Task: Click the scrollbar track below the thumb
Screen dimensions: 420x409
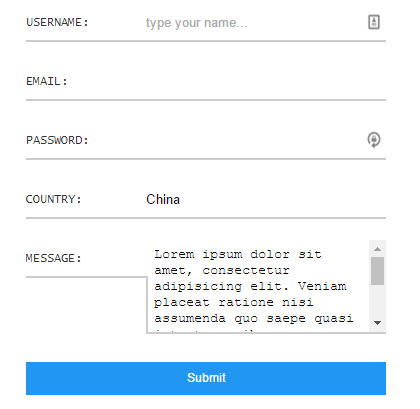Action: click(x=377, y=300)
